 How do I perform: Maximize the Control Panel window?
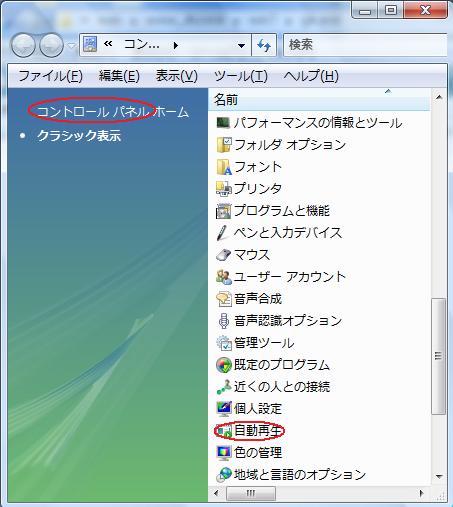point(391,10)
